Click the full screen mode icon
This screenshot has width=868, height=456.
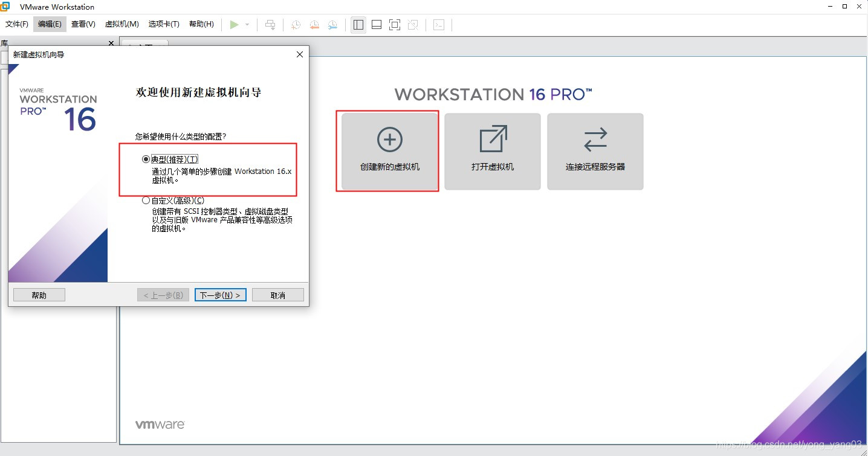coord(395,25)
